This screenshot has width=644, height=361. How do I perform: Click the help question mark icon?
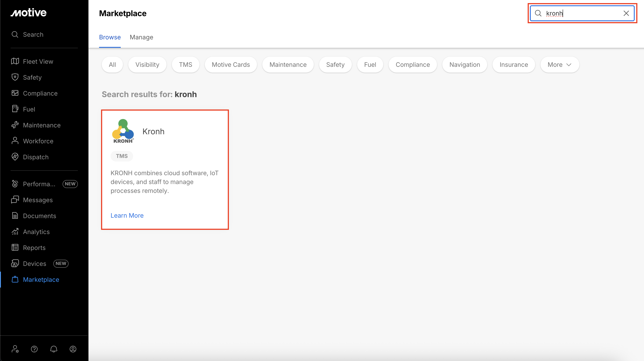pyautogui.click(x=34, y=349)
